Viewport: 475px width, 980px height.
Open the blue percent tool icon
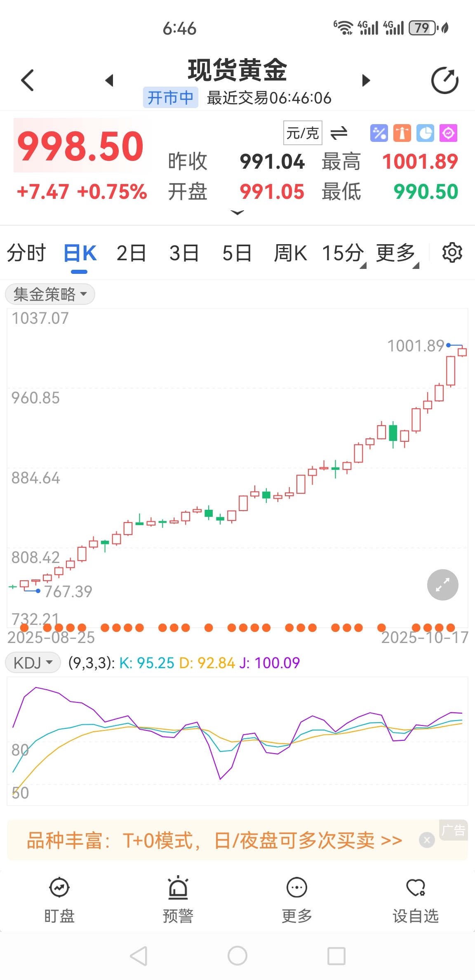tap(379, 133)
